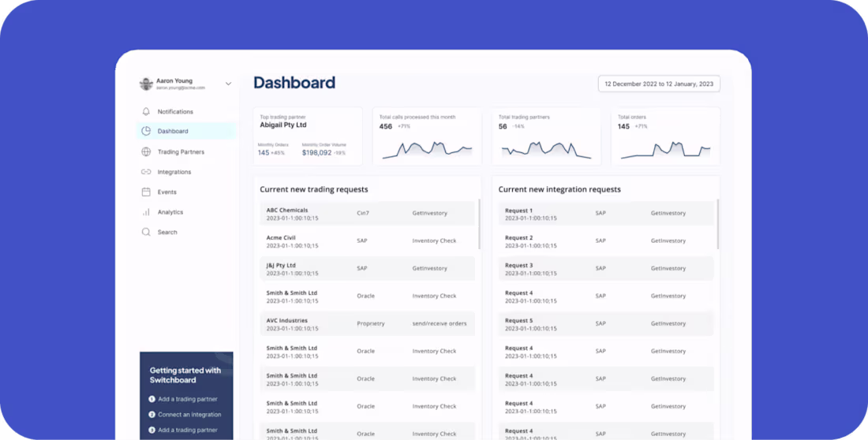Select the Request 1 integration row
This screenshot has height=440, width=868.
click(606, 213)
